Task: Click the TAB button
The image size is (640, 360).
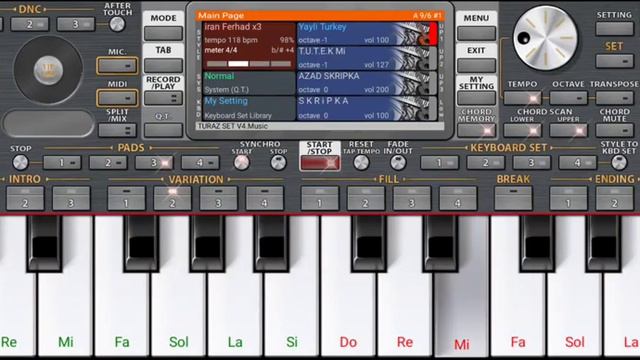Action: 163,65
